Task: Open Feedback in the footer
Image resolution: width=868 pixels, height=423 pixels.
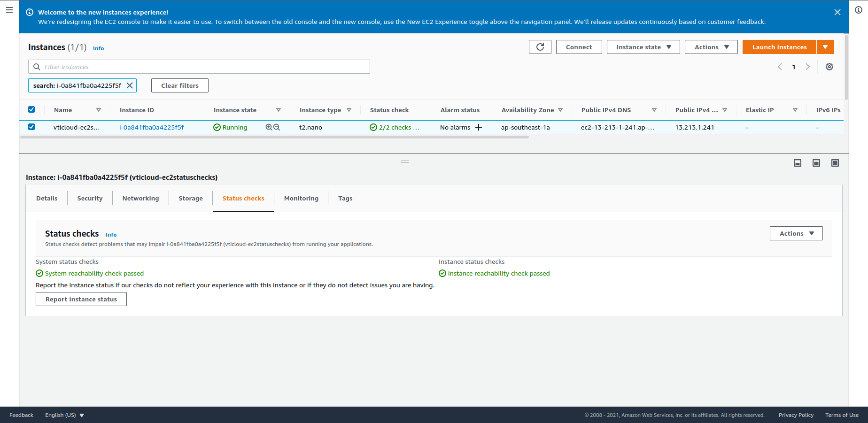Action: click(x=21, y=415)
